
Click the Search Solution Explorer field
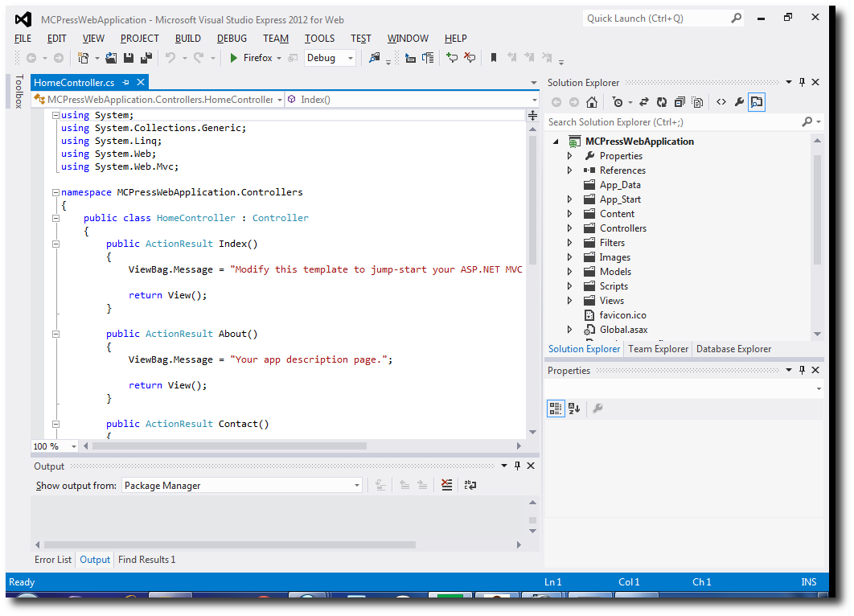tap(684, 122)
